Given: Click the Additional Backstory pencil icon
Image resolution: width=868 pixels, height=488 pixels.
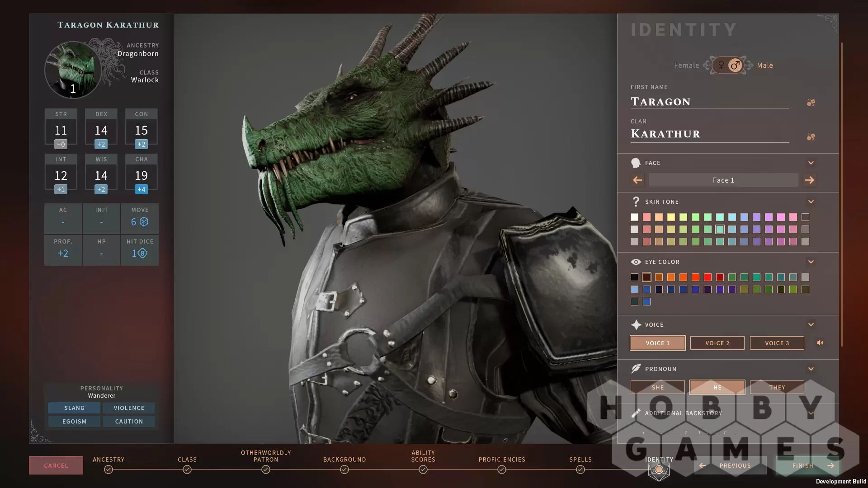Looking at the screenshot, I should tap(636, 413).
